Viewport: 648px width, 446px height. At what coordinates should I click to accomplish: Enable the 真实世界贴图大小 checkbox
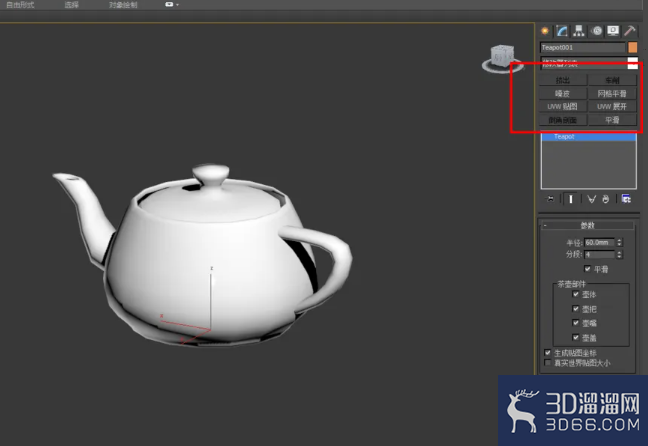[x=548, y=363]
